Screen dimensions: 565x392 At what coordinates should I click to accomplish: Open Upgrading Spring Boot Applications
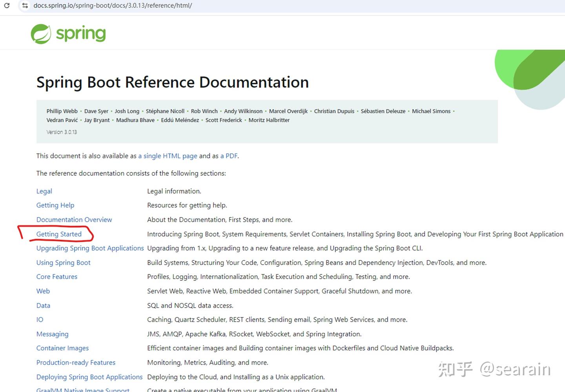point(90,248)
